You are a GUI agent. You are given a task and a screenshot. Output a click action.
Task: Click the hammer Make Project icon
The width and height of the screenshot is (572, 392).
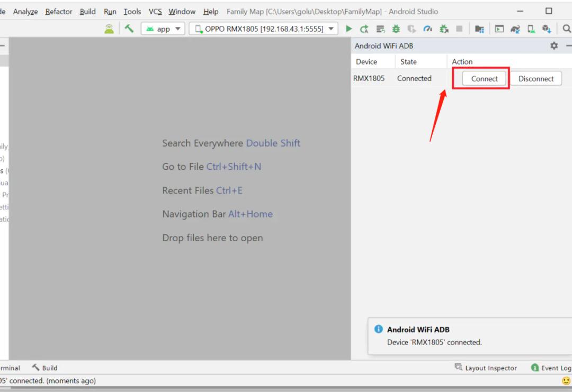[x=129, y=29]
